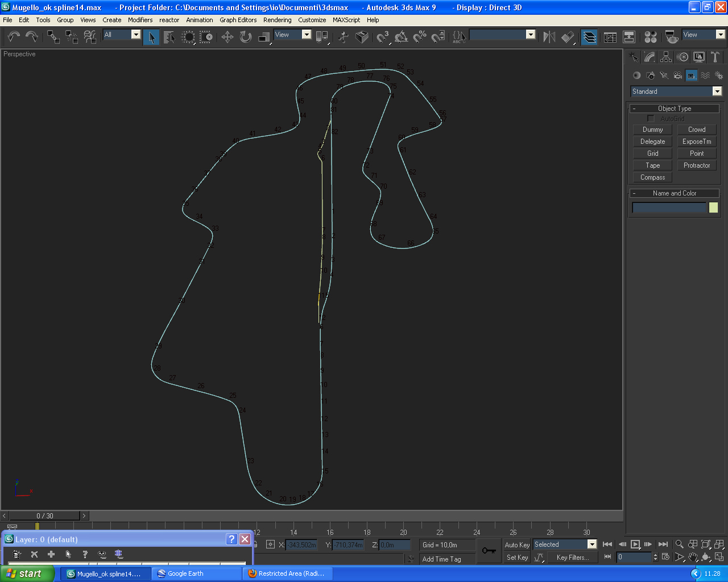
Task: Activate the Select and Rotate tool
Action: 246,37
